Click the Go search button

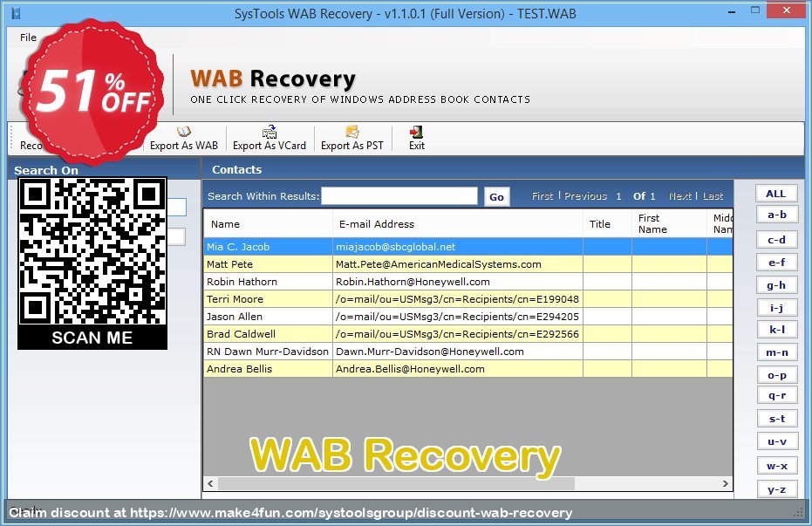coord(496,197)
